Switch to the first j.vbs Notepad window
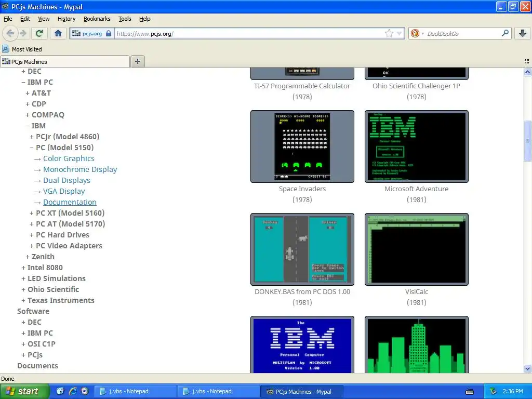The image size is (532, 399). 135,391
